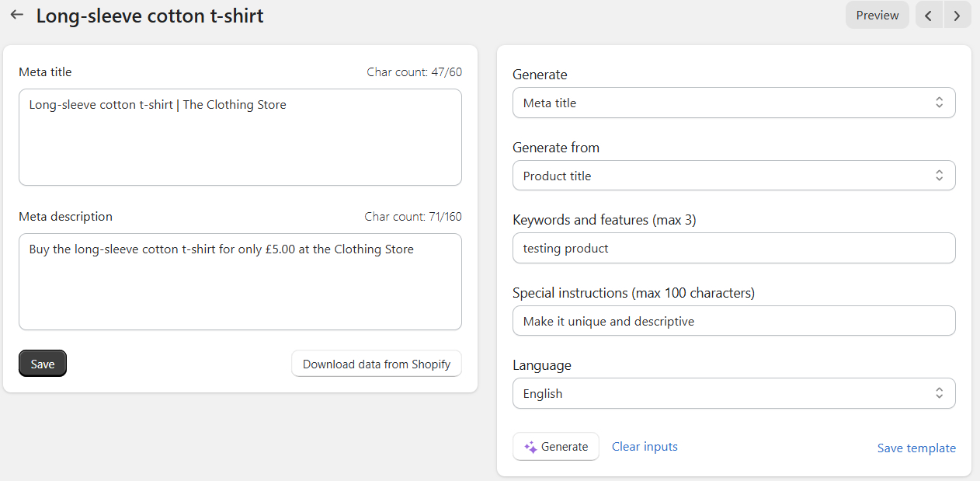Click the sparkle icon on the Generate button
This screenshot has width=980, height=481.
pos(530,447)
